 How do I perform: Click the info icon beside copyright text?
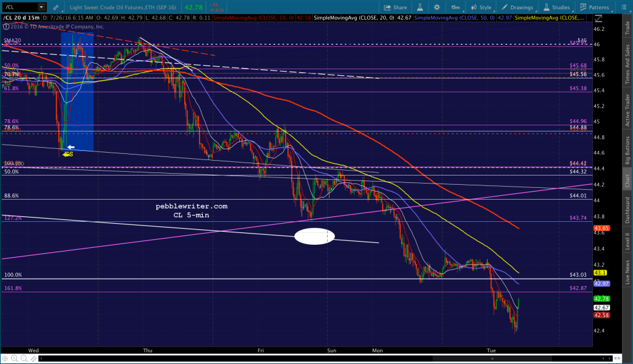tap(6, 27)
